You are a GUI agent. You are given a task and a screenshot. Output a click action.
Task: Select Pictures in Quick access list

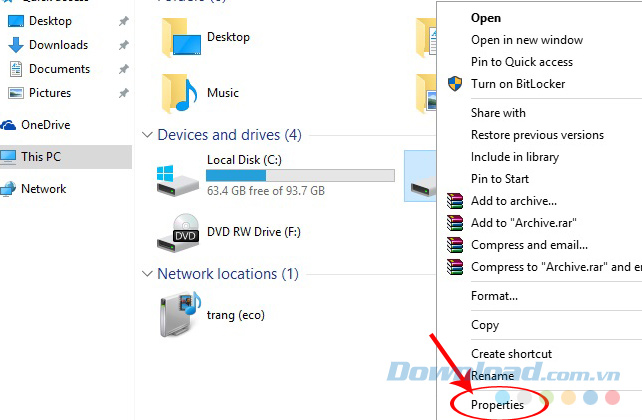click(50, 93)
